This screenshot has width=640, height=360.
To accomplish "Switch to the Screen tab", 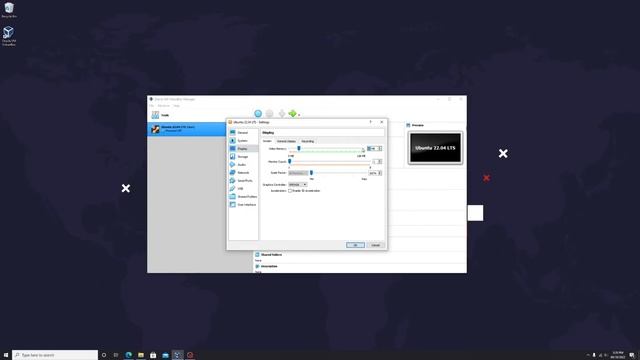I will pos(267,141).
